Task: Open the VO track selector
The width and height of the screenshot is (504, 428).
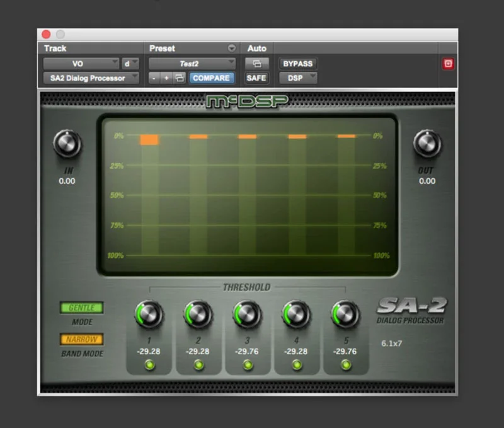Action: 82,63
